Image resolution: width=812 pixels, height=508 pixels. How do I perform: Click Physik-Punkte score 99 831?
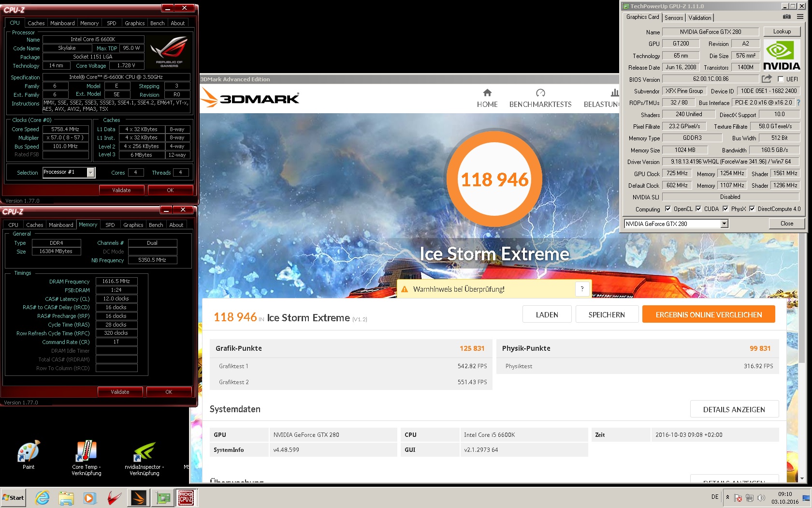[760, 348]
